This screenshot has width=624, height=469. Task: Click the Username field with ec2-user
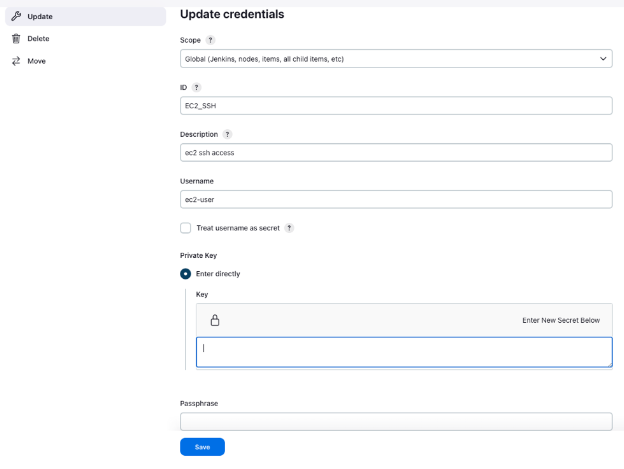click(x=396, y=200)
